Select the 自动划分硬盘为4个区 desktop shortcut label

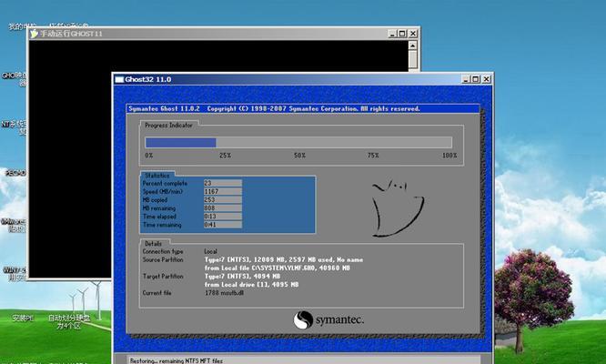(69, 322)
